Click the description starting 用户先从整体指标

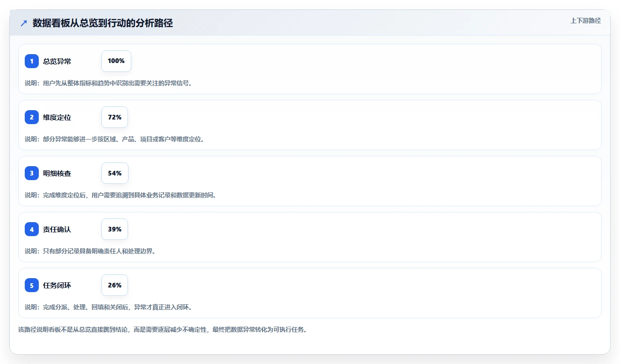tap(108, 83)
